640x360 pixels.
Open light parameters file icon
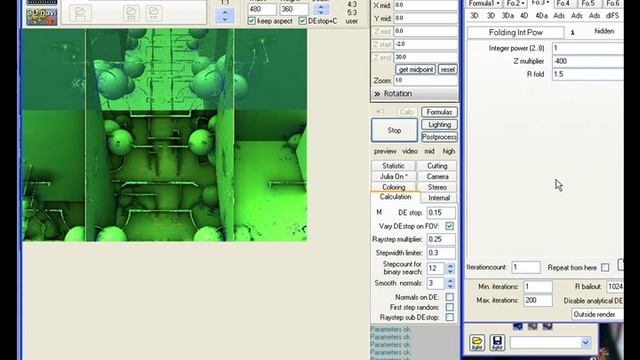(476, 342)
